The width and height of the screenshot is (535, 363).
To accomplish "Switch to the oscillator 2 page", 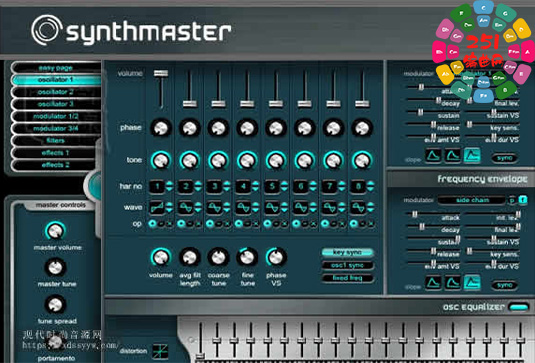I will tap(56, 92).
